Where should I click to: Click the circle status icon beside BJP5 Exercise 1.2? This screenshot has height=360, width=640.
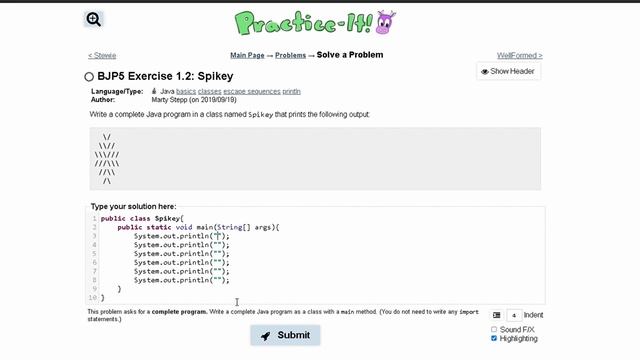(x=89, y=77)
